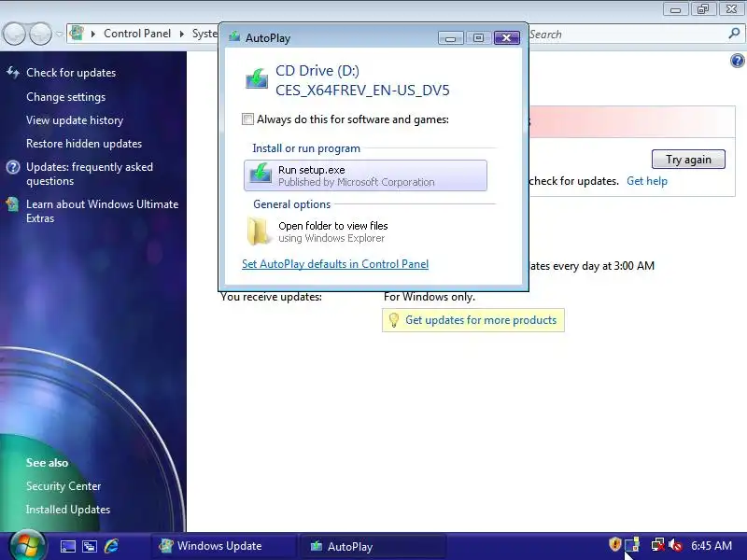Image resolution: width=747 pixels, height=560 pixels.
Task: Open 'View update history'
Action: pyautogui.click(x=75, y=120)
